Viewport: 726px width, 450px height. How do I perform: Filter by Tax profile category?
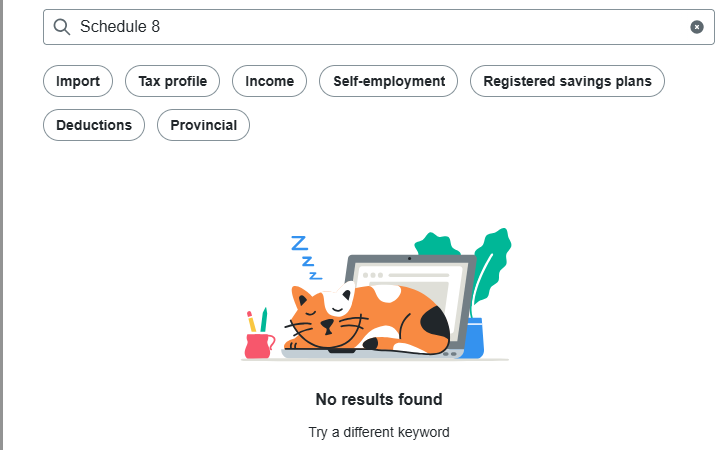[x=173, y=81]
